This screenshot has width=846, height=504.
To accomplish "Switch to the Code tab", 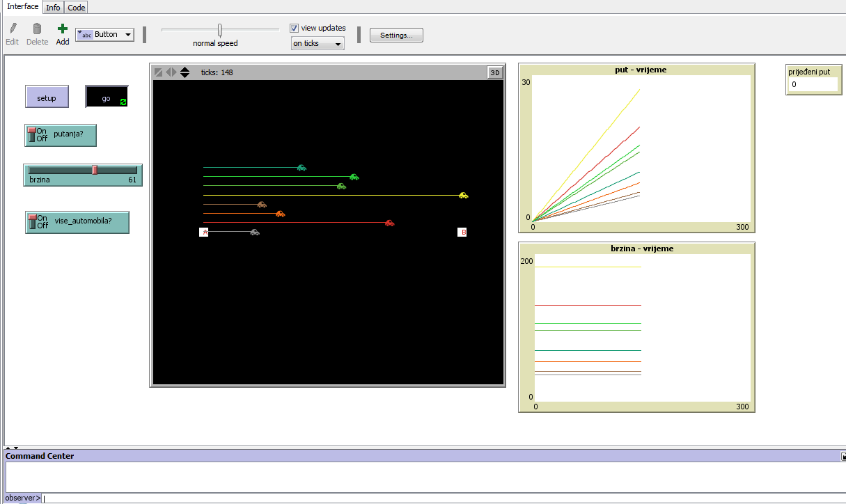I will (77, 8).
